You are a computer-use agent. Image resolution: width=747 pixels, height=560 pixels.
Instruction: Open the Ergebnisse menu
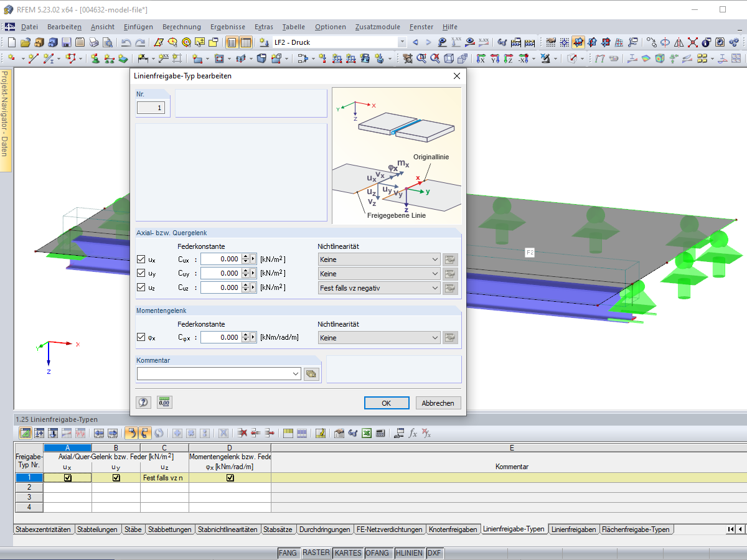click(228, 27)
